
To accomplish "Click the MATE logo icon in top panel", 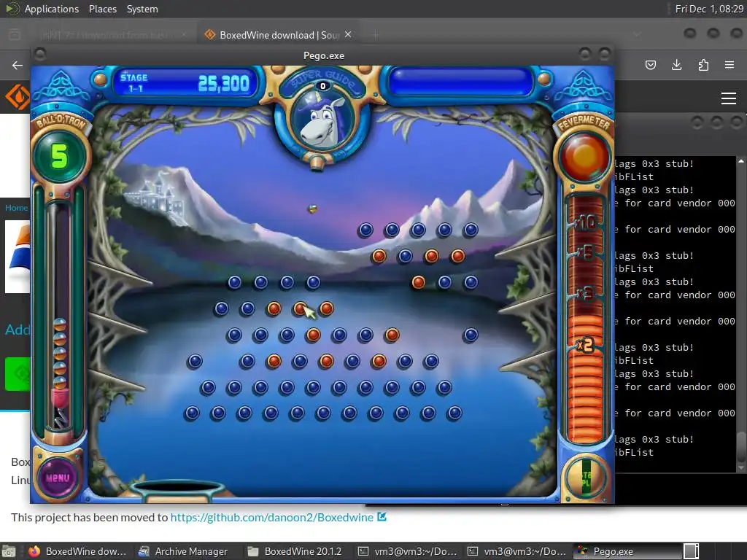I will point(12,9).
